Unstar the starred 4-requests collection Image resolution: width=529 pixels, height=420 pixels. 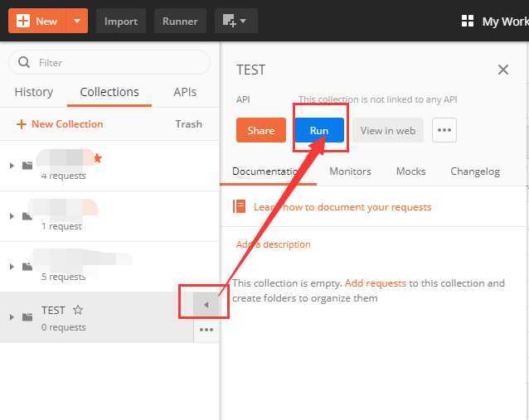tap(98, 158)
